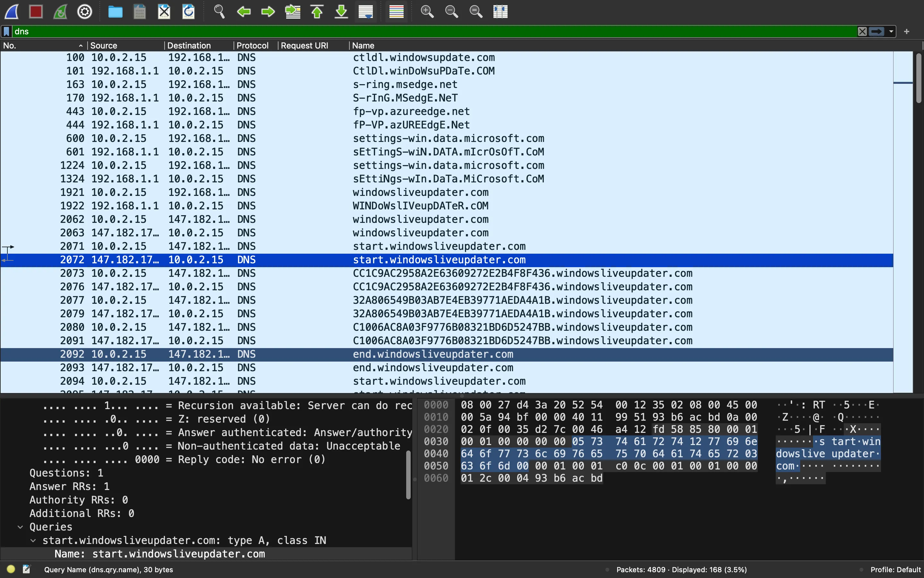Select Reply code: No error line
The width and height of the screenshot is (924, 578).
[x=206, y=460]
